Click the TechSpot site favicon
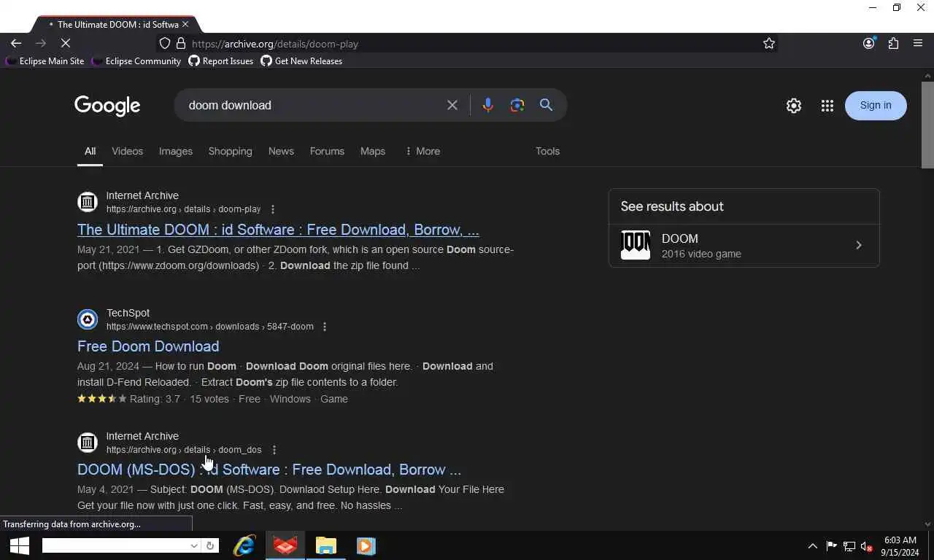The height and width of the screenshot is (560, 934). (x=88, y=319)
